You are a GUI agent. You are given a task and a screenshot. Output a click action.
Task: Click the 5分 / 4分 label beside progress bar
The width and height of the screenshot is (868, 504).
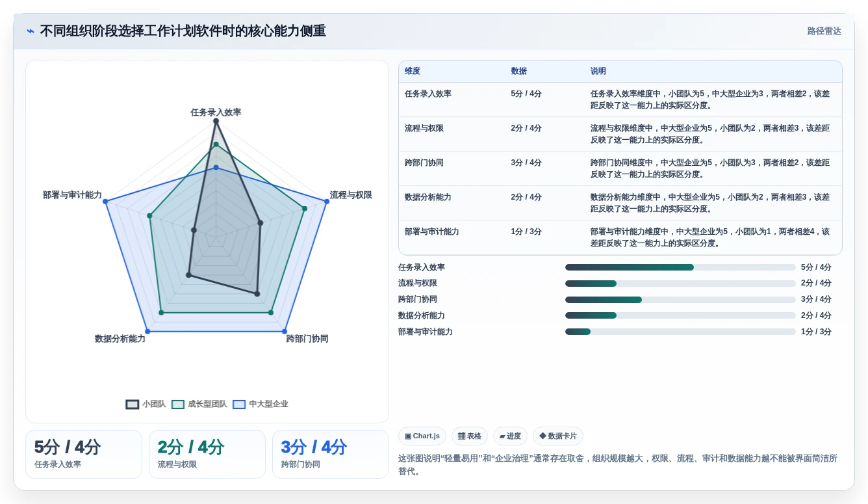[816, 267]
